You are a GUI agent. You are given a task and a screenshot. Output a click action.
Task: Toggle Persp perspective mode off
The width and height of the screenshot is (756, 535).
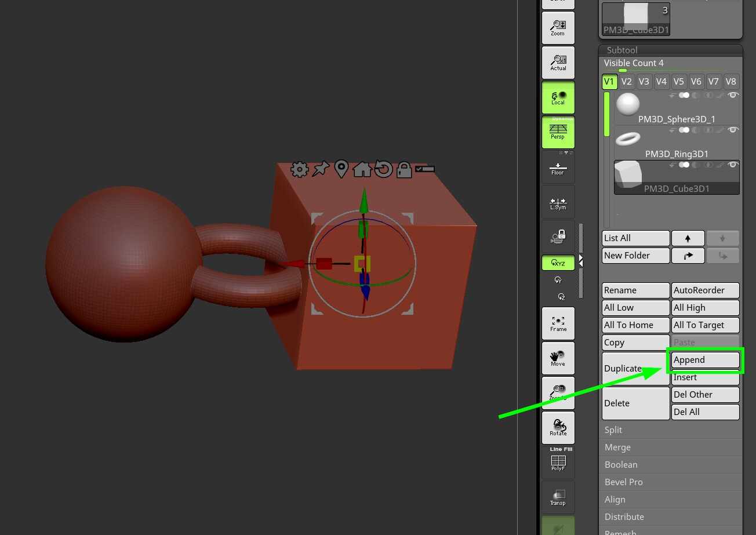[x=558, y=132]
